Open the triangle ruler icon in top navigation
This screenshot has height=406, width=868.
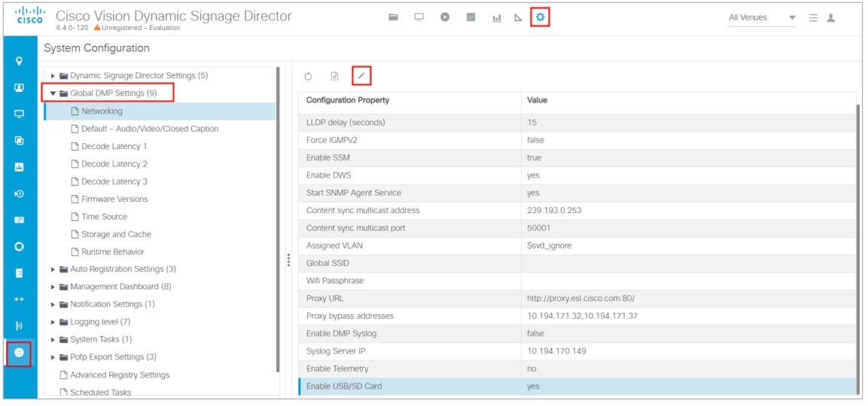(x=518, y=17)
